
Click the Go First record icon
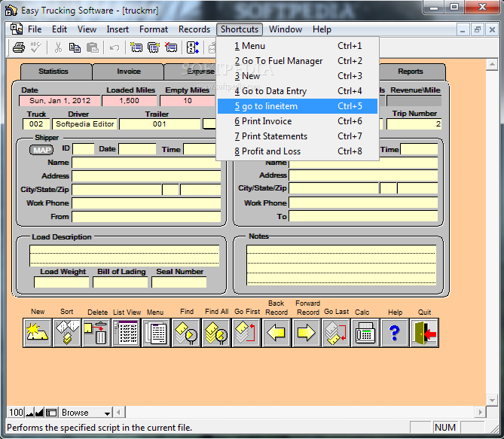tap(246, 333)
